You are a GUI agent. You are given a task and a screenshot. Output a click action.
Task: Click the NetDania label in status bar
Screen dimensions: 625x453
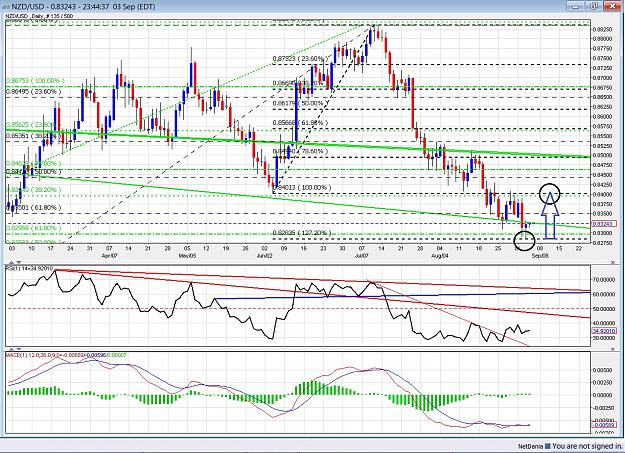[531, 447]
